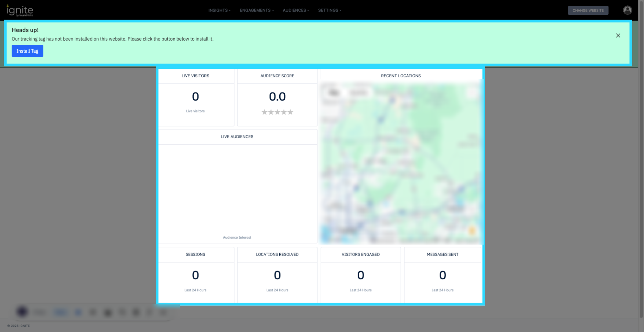Expand the Insights dropdown menu
The image size is (644, 332).
pyautogui.click(x=219, y=10)
